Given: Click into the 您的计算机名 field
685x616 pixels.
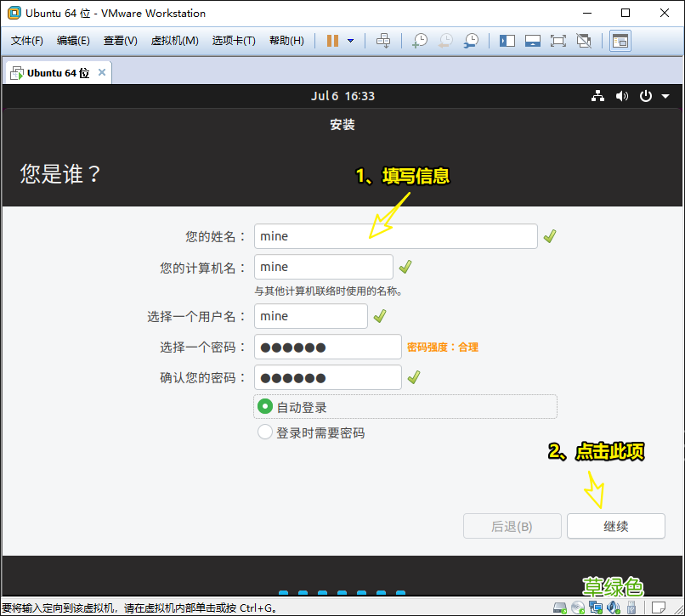Looking at the screenshot, I should tap(324, 267).
